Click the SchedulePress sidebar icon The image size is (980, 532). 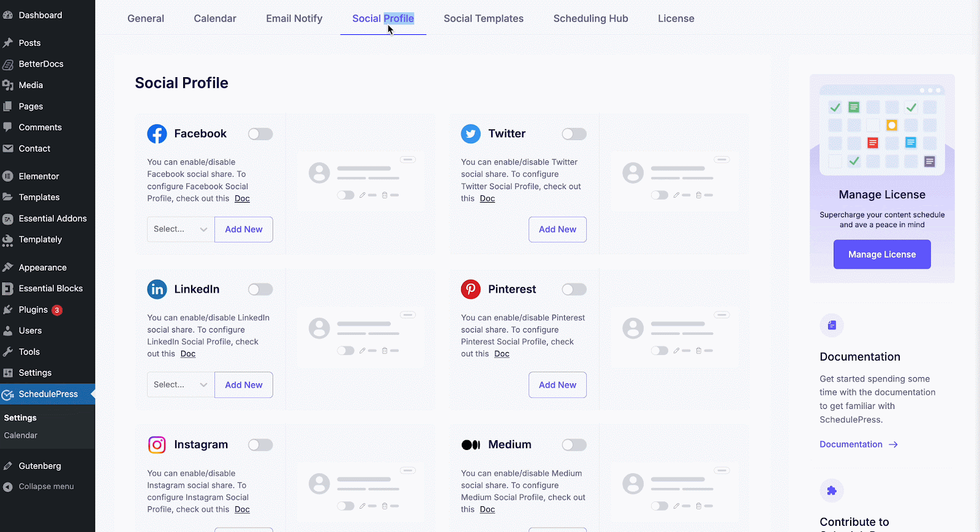click(8, 395)
